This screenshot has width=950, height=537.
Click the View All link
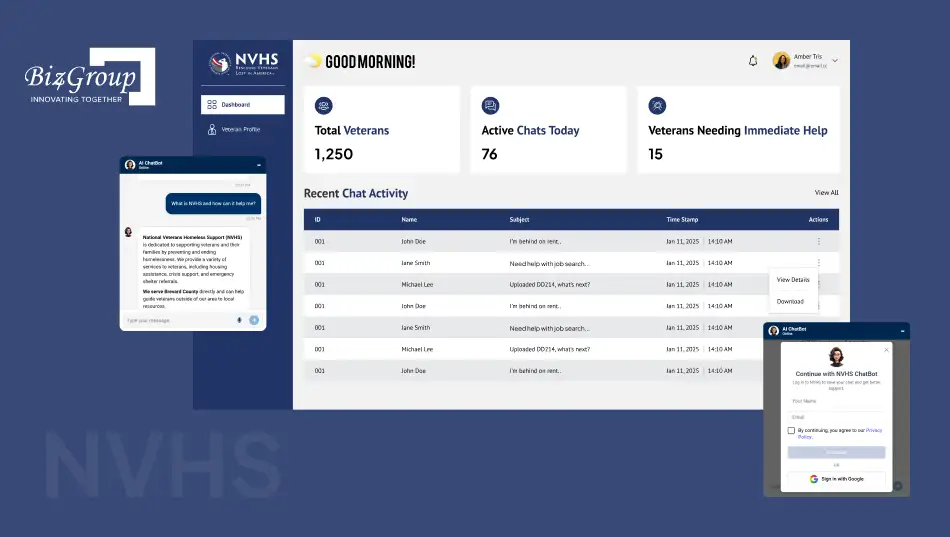[x=826, y=193]
